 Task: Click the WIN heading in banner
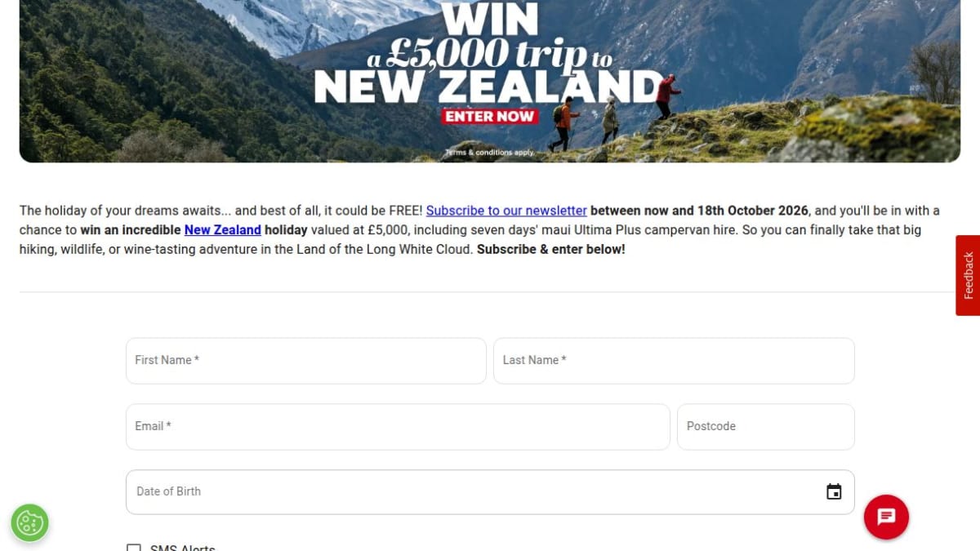click(490, 18)
